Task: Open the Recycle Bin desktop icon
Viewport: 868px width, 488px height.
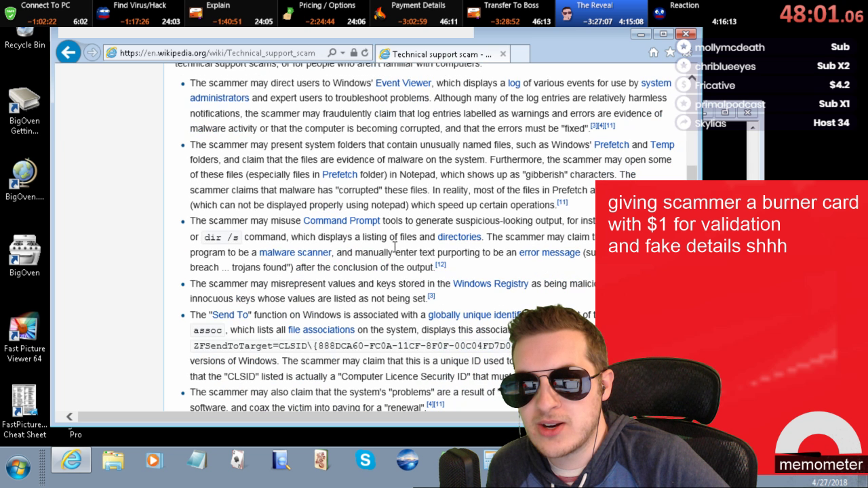Action: click(x=24, y=37)
